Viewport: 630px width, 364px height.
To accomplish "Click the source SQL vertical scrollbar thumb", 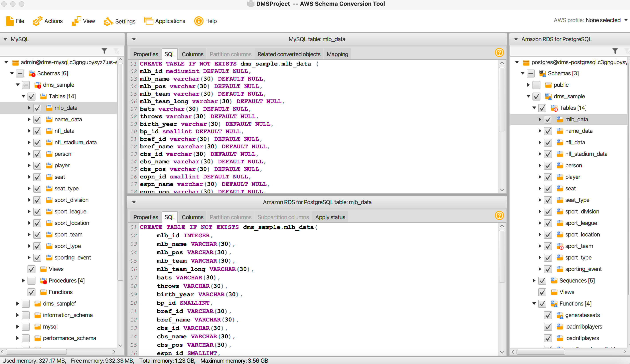I will pos(502,99).
